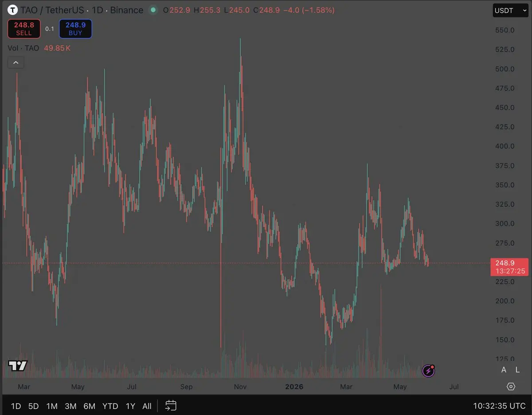Click the TAO / TetherUS symbol title
The width and height of the screenshot is (532, 415).
tap(52, 10)
